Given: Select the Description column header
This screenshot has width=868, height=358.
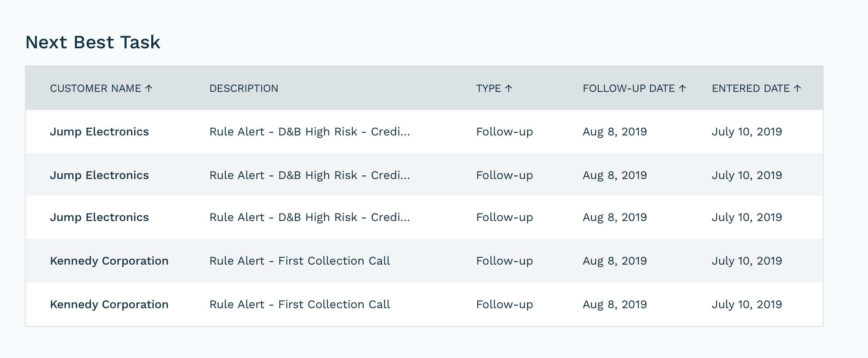Looking at the screenshot, I should point(244,88).
